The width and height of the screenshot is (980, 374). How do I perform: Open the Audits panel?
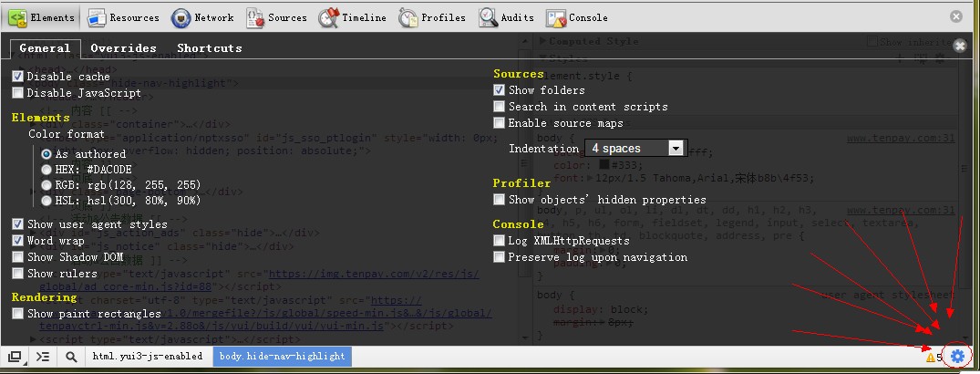click(507, 17)
